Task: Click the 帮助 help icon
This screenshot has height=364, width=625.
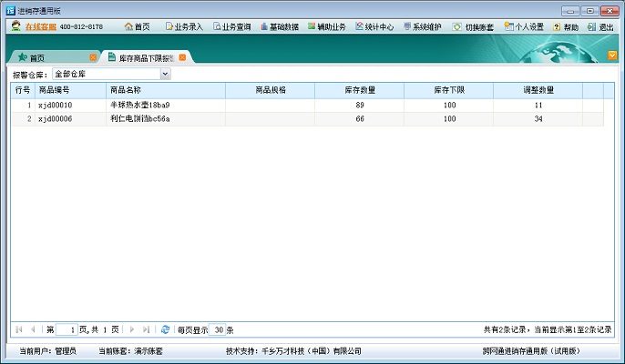Action: (565, 27)
